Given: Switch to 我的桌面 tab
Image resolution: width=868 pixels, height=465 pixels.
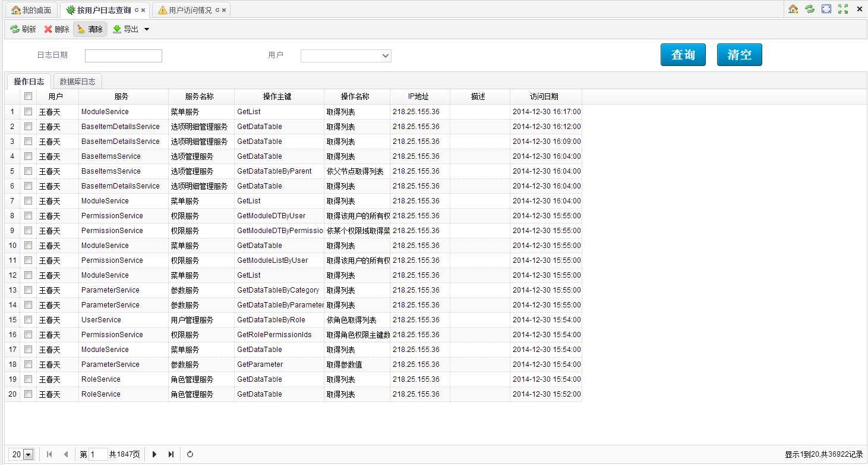Looking at the screenshot, I should [x=31, y=10].
